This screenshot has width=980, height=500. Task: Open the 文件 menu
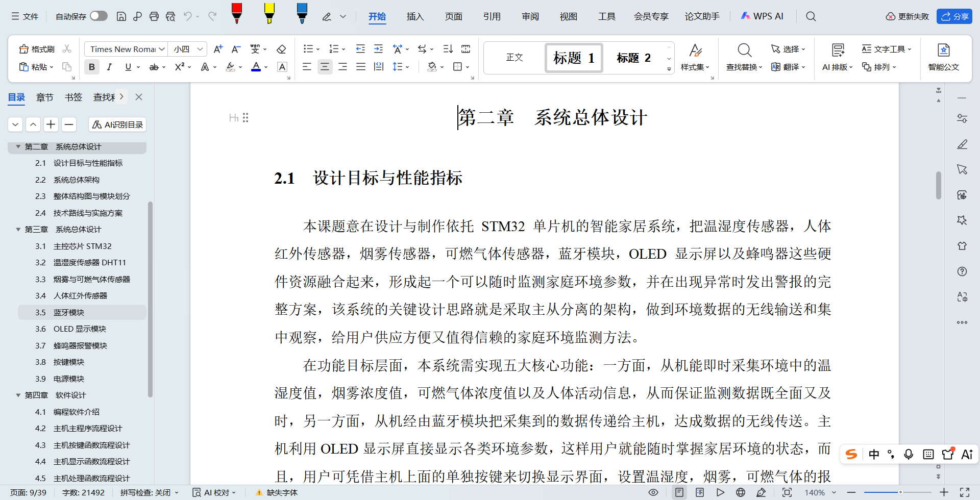(25, 16)
